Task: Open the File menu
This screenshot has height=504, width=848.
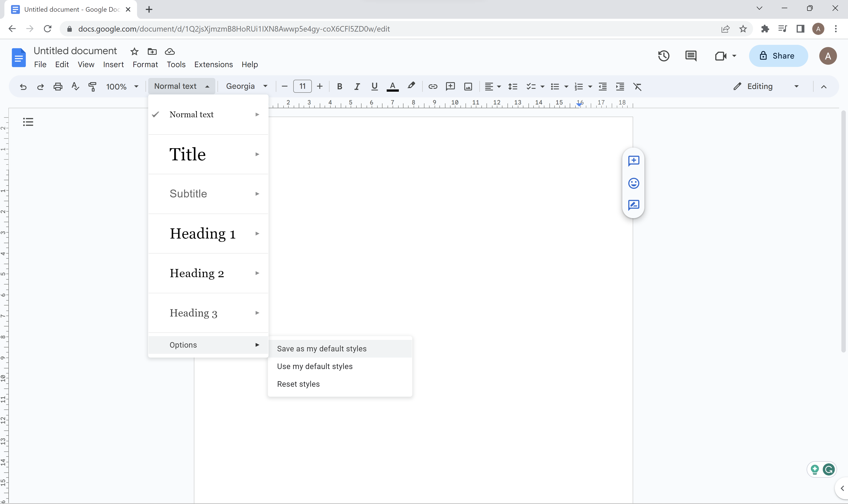Action: point(40,64)
